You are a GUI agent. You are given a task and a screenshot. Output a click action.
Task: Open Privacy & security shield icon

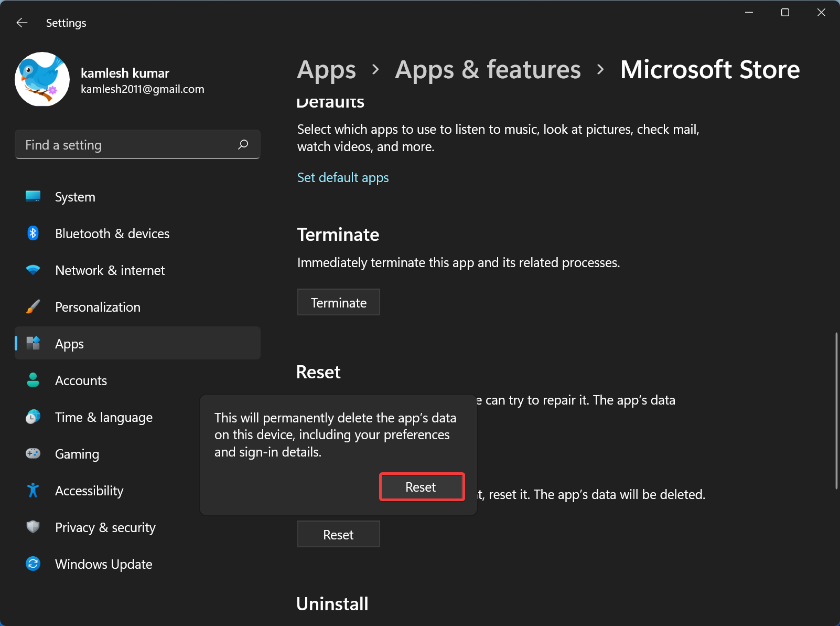pos(33,527)
